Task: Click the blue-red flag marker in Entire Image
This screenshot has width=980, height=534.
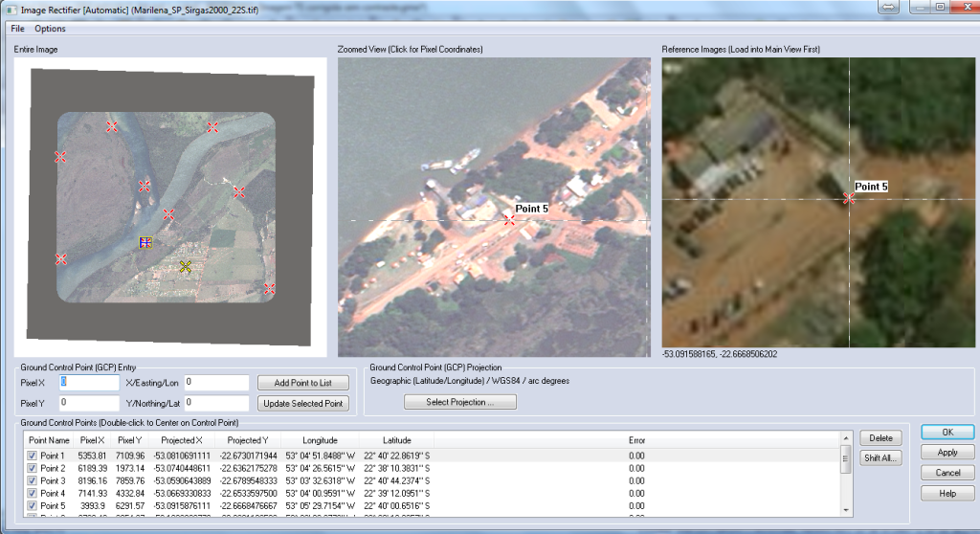Action: pyautogui.click(x=145, y=243)
